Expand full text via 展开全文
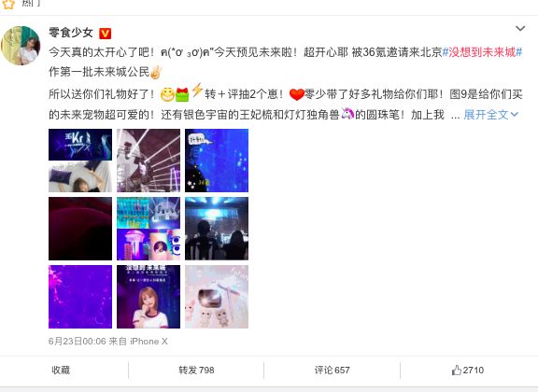The image size is (538, 392). coord(490,115)
